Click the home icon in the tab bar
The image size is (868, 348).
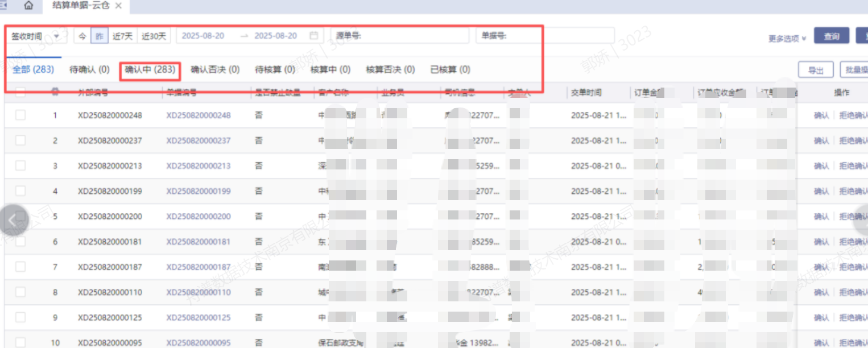click(28, 6)
